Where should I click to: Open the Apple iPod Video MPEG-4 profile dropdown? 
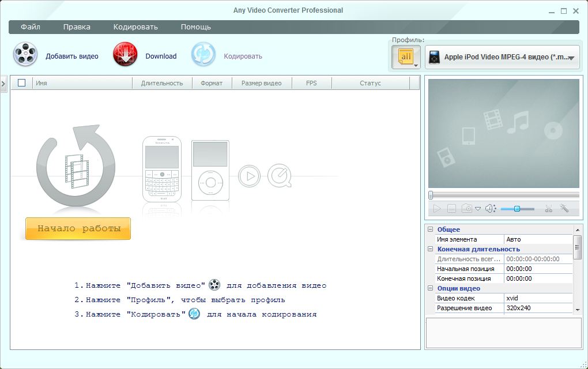[502, 57]
